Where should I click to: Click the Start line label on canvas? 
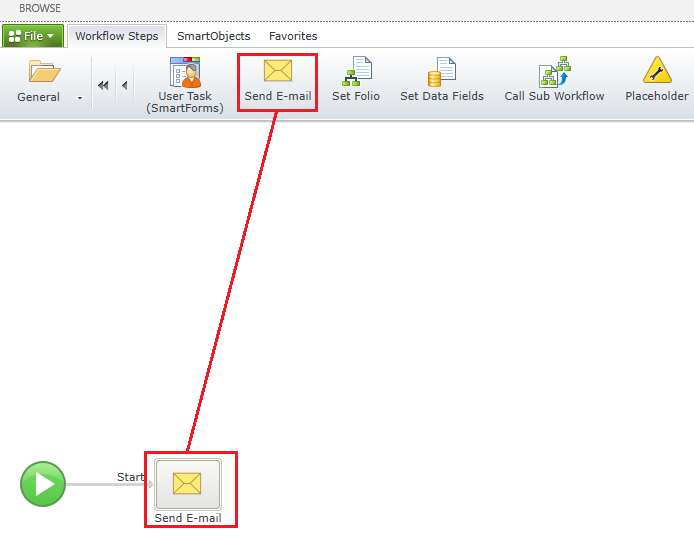[x=130, y=477]
